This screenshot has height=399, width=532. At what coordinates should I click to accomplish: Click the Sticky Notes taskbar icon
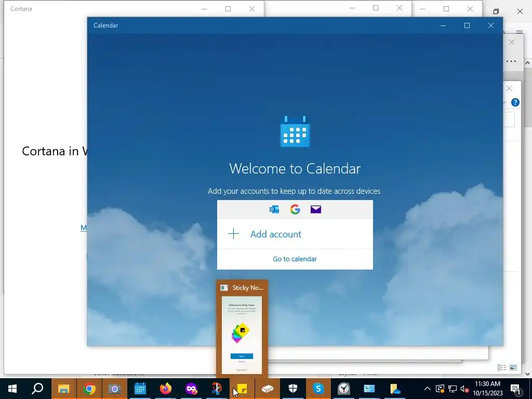[x=242, y=389]
